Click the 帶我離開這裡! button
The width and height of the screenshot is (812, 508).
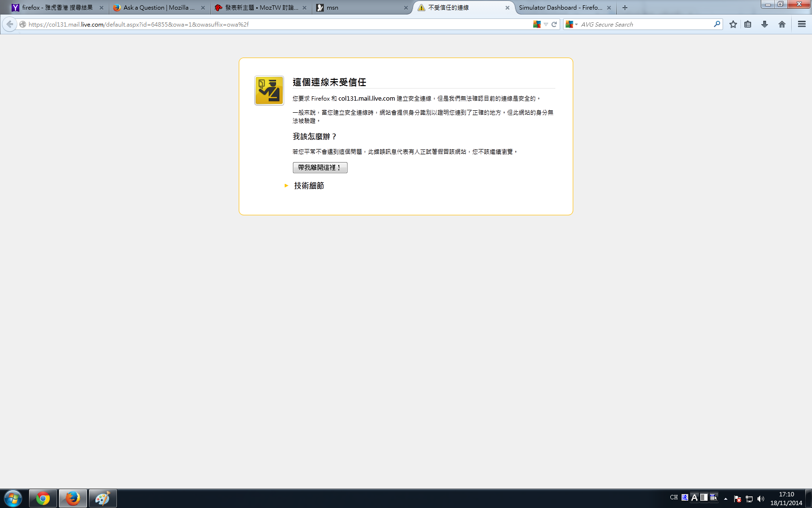pyautogui.click(x=320, y=167)
